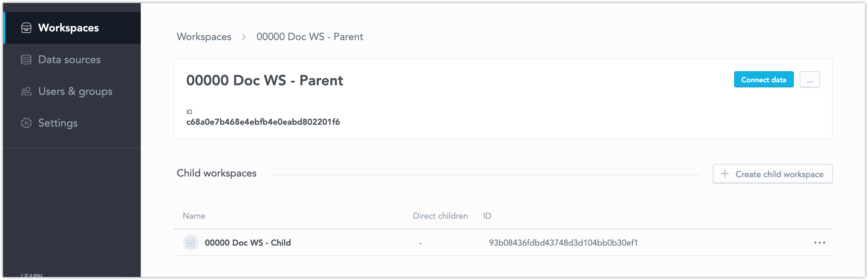Open the three-dot menu on the child workspace row

tap(820, 242)
